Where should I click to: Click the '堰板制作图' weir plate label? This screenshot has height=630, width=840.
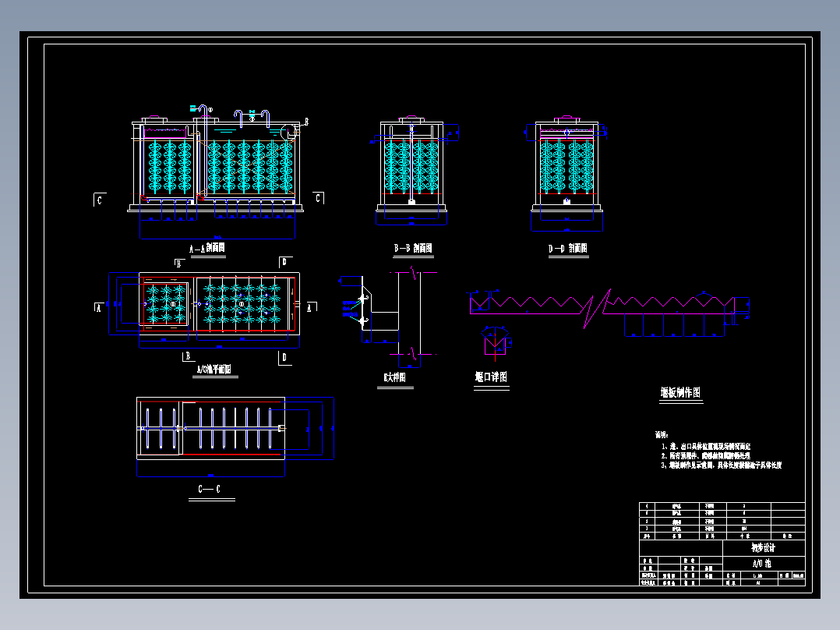[x=680, y=392]
